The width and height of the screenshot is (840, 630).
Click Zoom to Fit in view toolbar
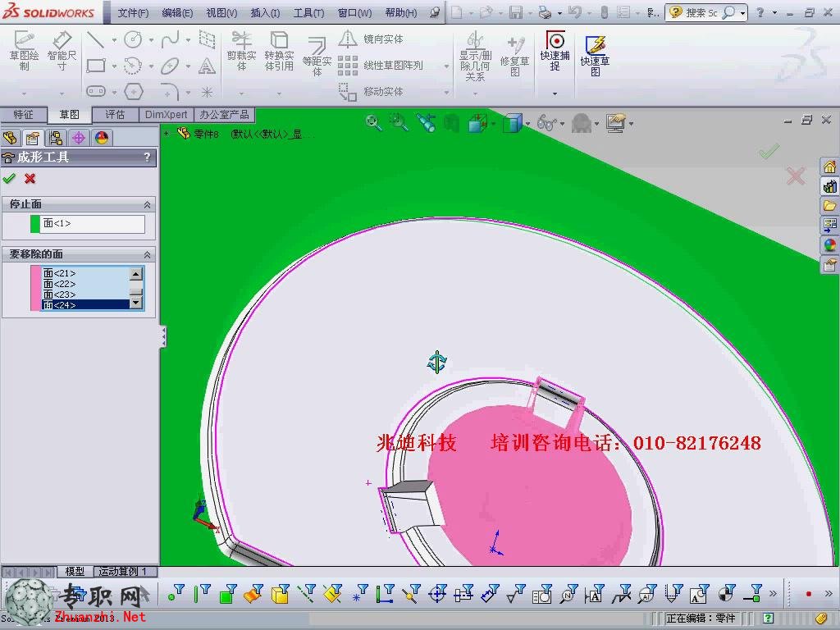coord(373,123)
